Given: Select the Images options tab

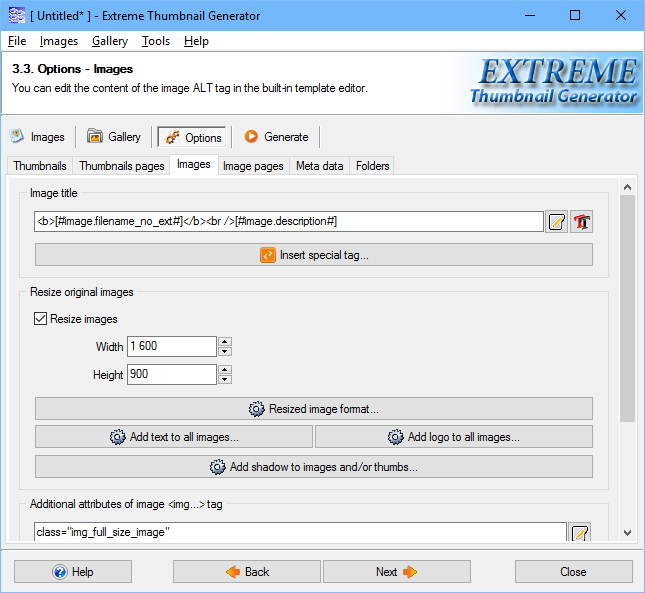Looking at the screenshot, I should pos(194,164).
